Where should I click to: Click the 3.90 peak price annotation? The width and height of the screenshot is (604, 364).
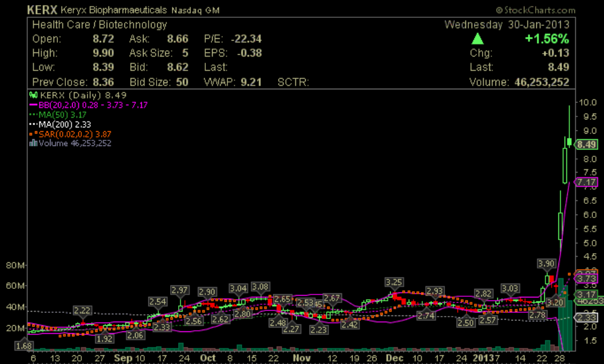546,264
